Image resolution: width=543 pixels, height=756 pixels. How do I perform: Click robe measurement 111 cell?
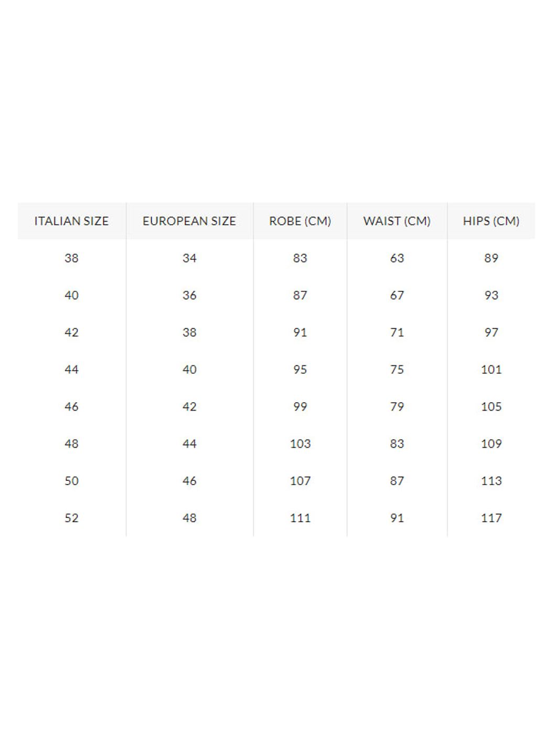tap(300, 518)
